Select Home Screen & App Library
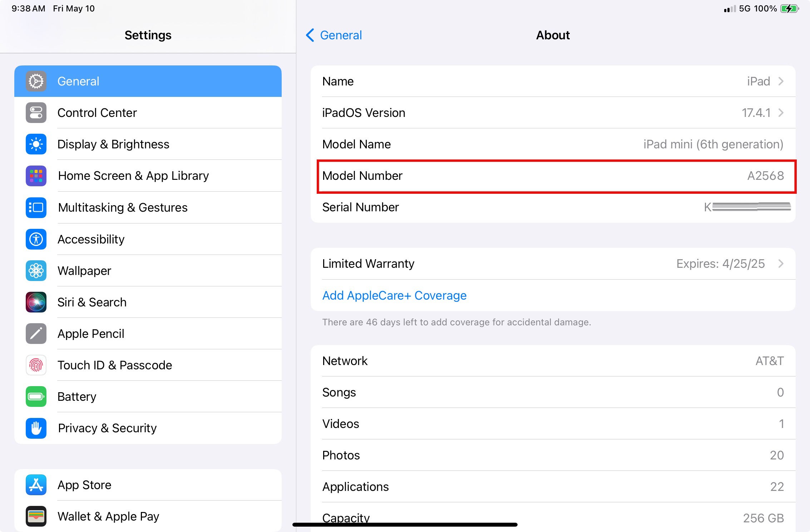810x532 pixels. coord(148,176)
